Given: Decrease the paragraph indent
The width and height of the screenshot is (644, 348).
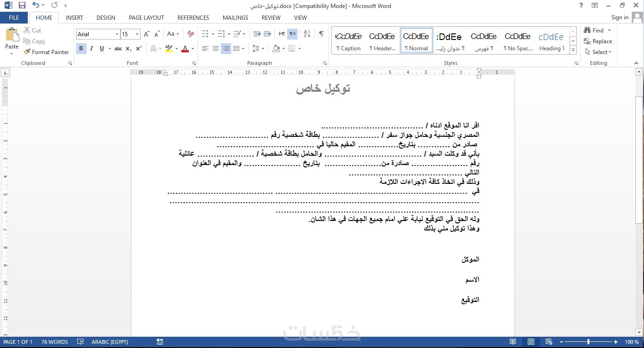Looking at the screenshot, I should click(x=257, y=34).
